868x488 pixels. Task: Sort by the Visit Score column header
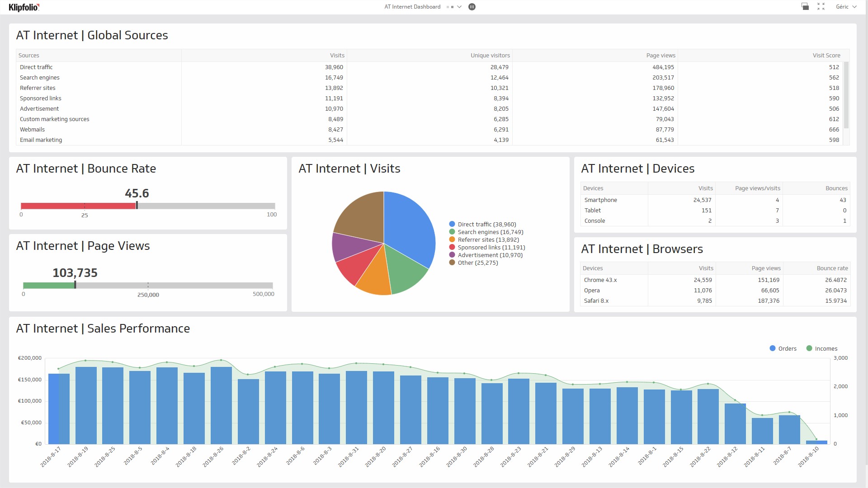[760, 55]
